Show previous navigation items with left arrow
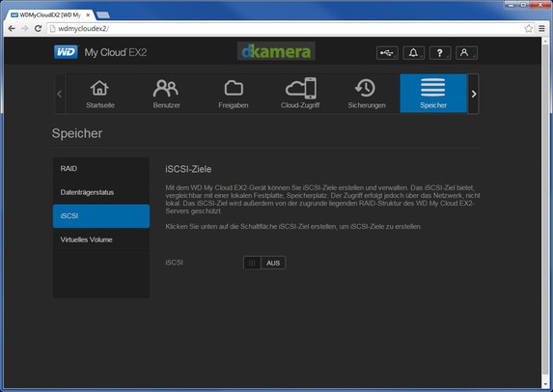Viewport: 553px width, 392px height. tap(60, 94)
